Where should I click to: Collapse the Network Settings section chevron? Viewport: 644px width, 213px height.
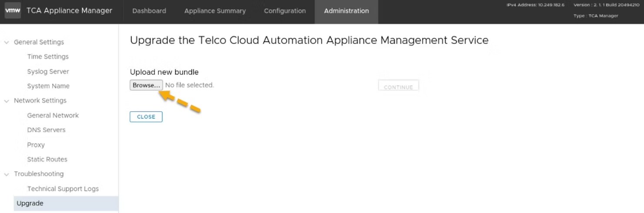pos(7,101)
